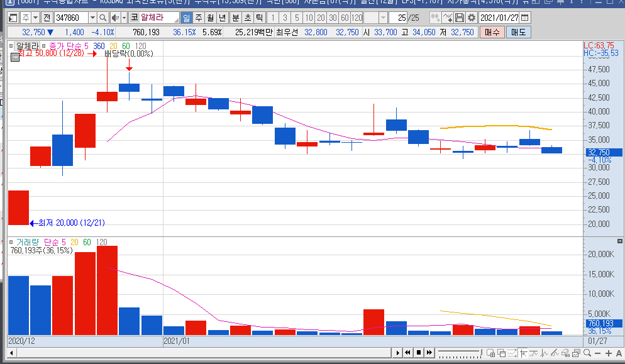Select minute chart period 분
Image resolution: width=625 pixels, height=364 pixels.
click(x=236, y=18)
